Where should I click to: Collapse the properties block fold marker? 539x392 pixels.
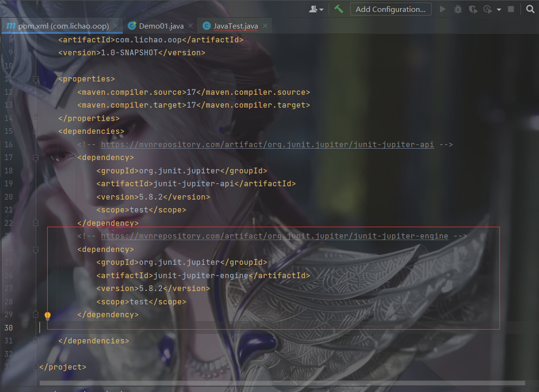tap(36, 80)
